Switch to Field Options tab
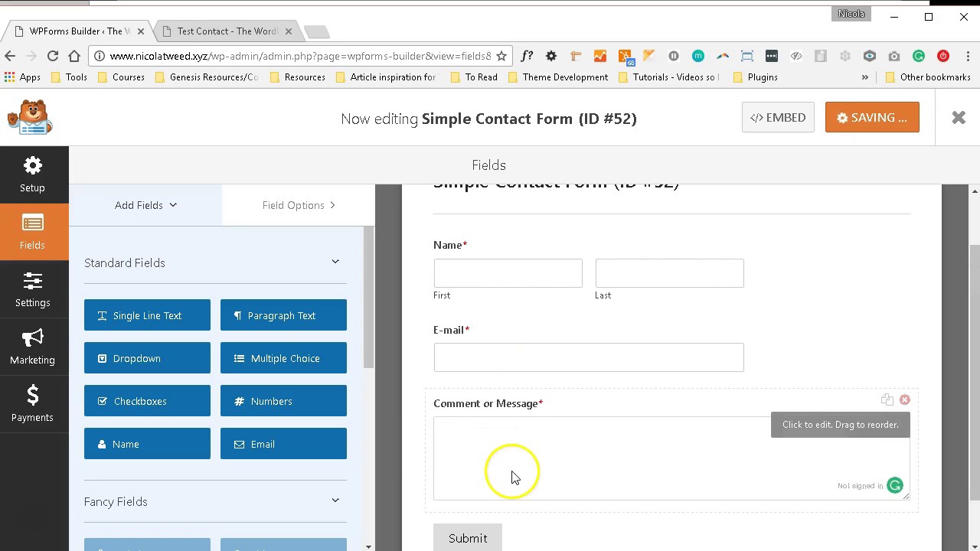This screenshot has width=980, height=551. (299, 205)
